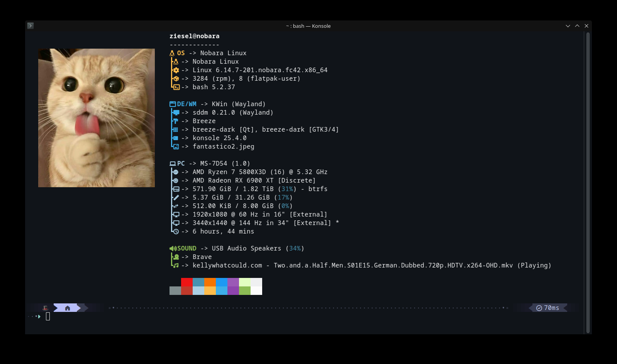This screenshot has width=617, height=364.
Task: Click the command prompt cursor
Action: pos(48,317)
